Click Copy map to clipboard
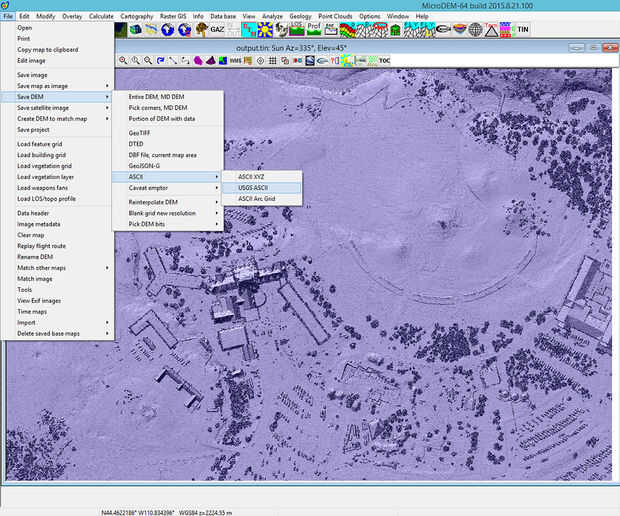 [x=46, y=50]
